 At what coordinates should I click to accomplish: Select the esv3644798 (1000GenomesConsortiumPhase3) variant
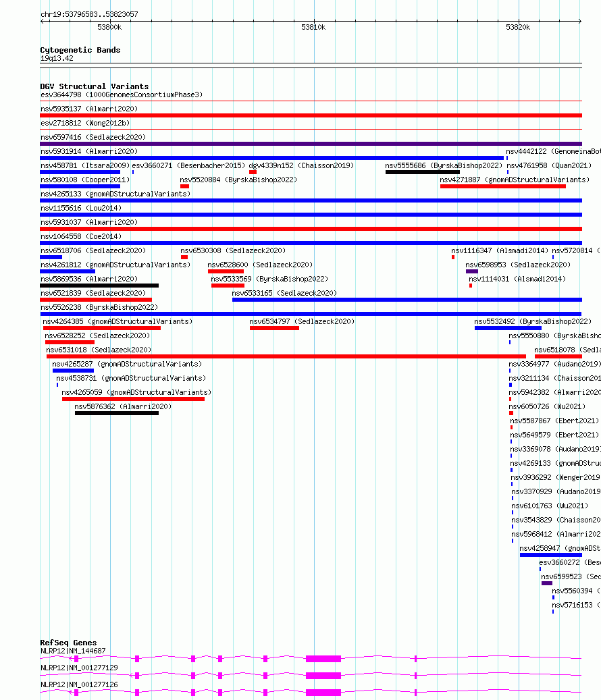[122, 95]
